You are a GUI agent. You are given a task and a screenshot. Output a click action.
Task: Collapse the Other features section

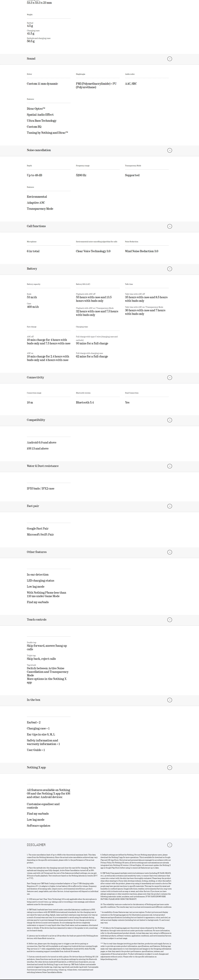pyautogui.click(x=170, y=552)
